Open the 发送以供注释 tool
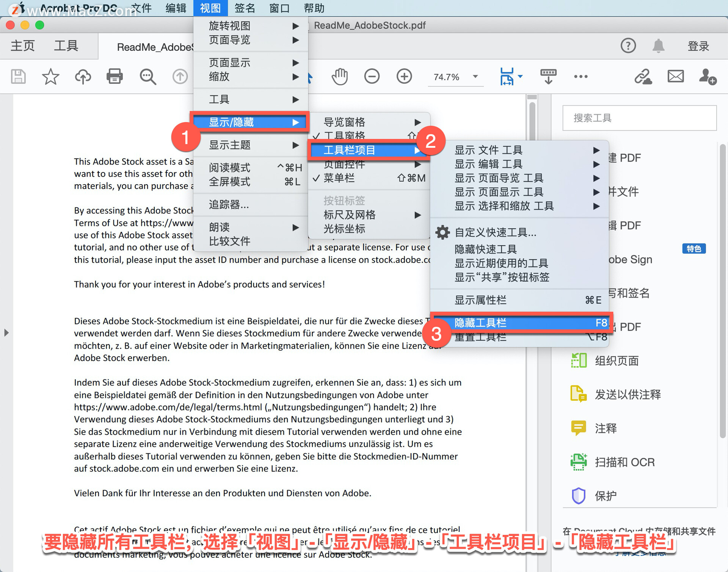 pos(616,395)
